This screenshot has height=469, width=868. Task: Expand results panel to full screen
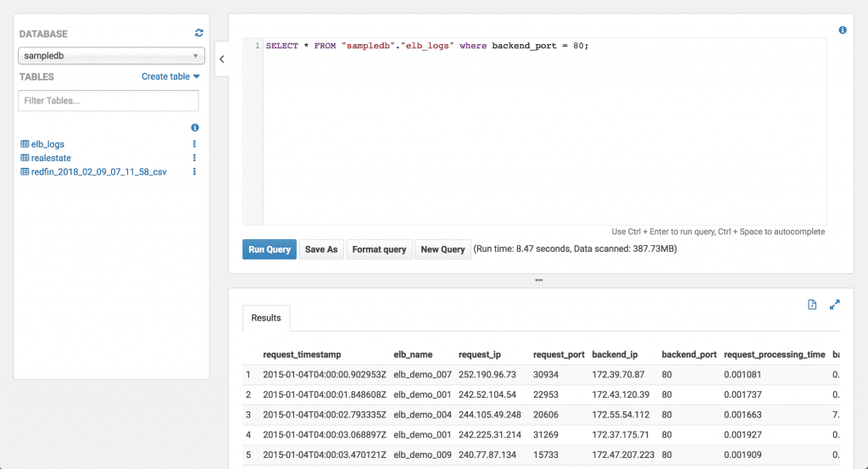pyautogui.click(x=835, y=304)
